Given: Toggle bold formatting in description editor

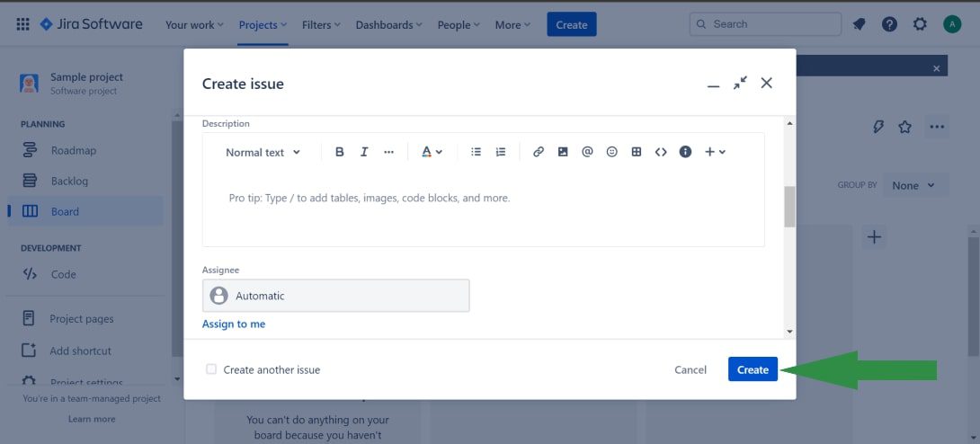Looking at the screenshot, I should pos(339,152).
